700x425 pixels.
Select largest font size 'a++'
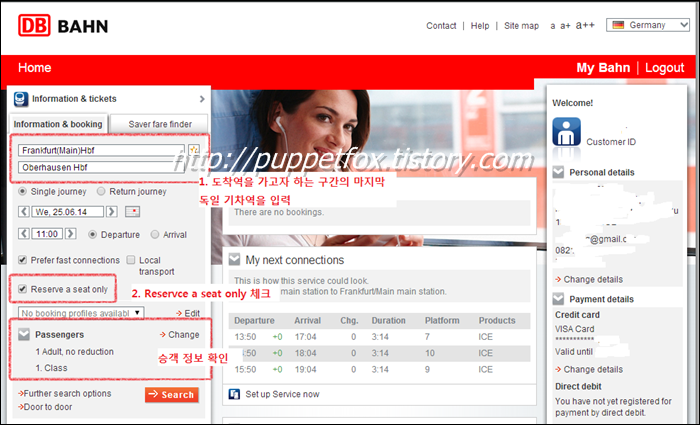pos(585,25)
